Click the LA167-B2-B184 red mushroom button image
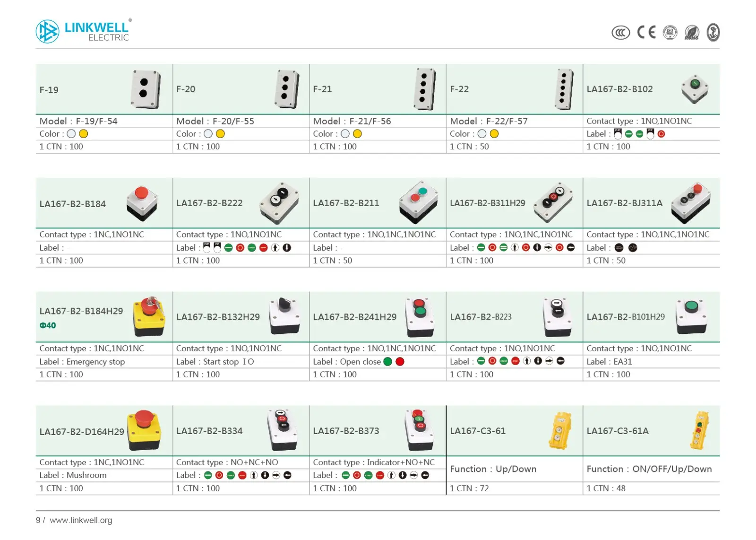The width and height of the screenshot is (756, 540). click(x=142, y=203)
